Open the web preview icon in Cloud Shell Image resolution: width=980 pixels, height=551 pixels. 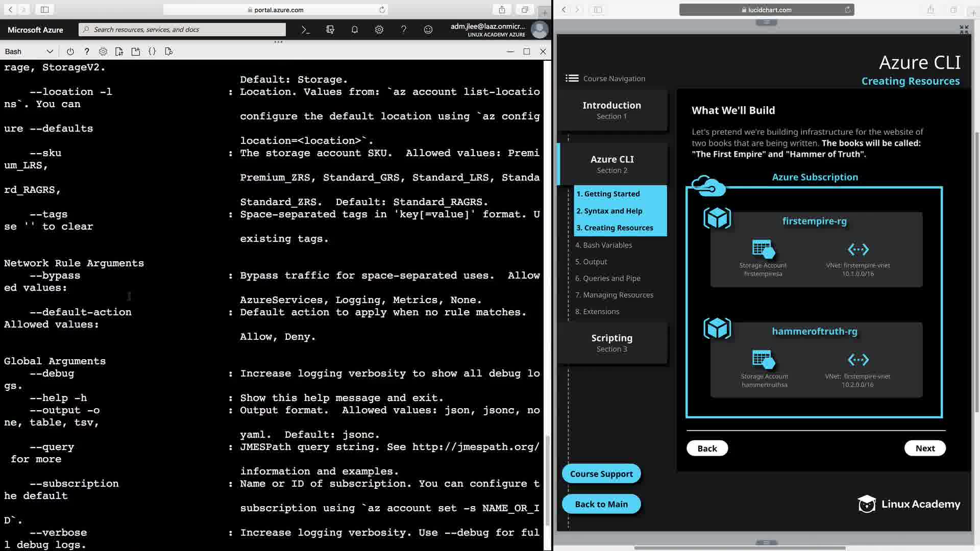point(169,52)
